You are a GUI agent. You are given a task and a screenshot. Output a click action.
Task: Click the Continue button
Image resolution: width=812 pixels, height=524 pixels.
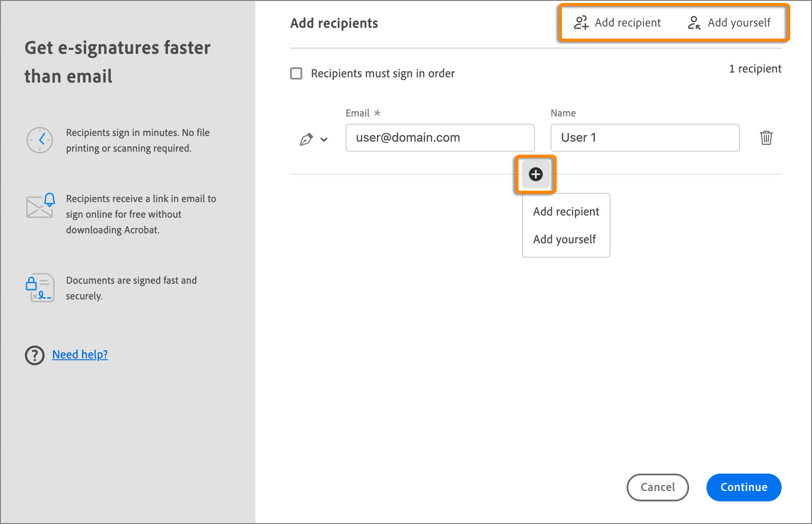coord(743,487)
